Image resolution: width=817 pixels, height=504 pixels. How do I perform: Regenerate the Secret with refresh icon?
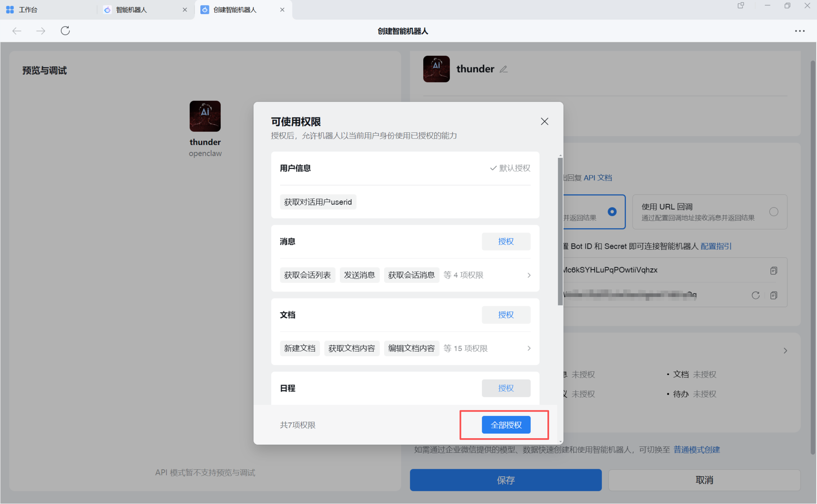(x=755, y=295)
